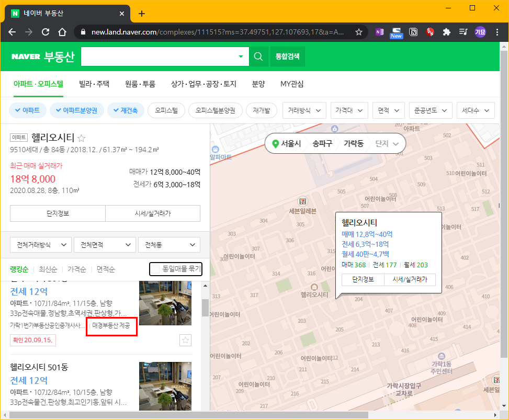Expand the 세대수 filter dropdown
This screenshot has height=420, width=509.
click(476, 110)
